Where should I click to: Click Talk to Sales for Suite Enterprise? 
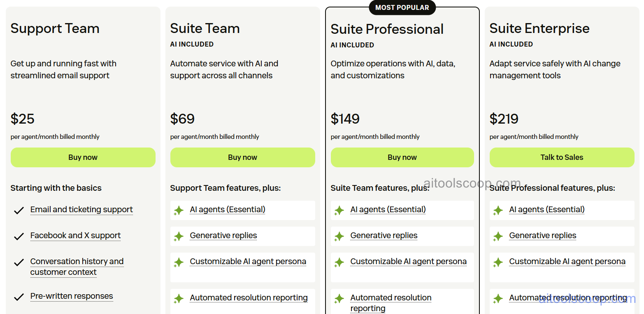click(x=562, y=157)
